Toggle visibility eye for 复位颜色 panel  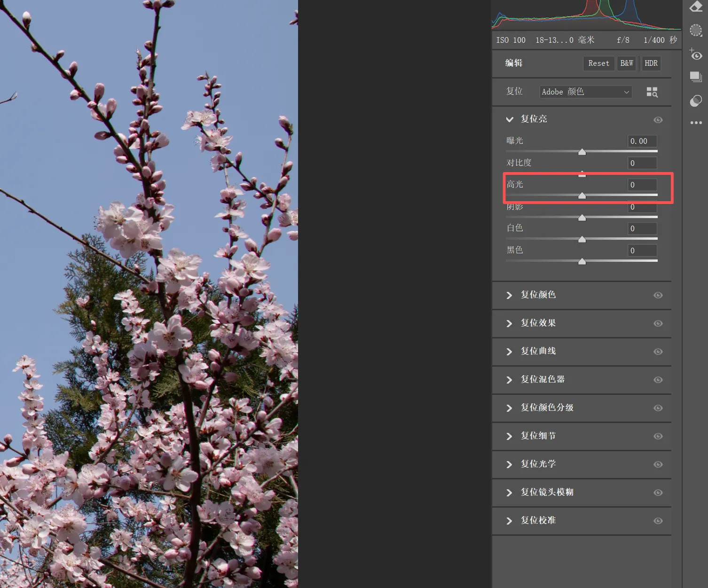click(658, 295)
